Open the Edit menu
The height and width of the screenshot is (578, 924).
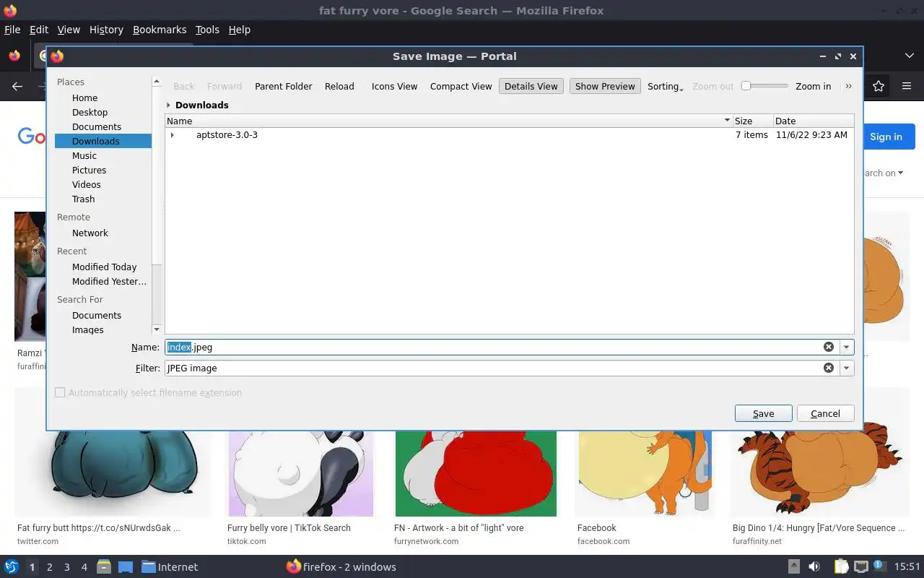click(x=39, y=30)
